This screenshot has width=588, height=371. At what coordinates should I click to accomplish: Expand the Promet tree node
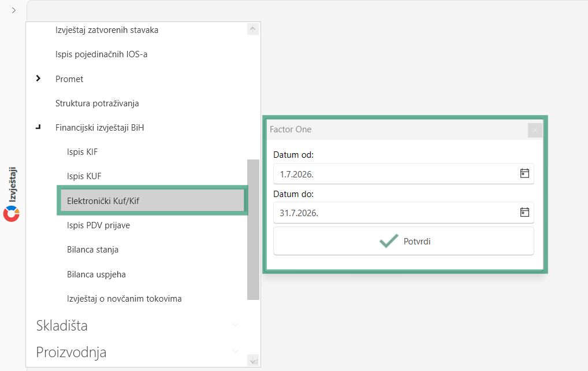point(38,79)
